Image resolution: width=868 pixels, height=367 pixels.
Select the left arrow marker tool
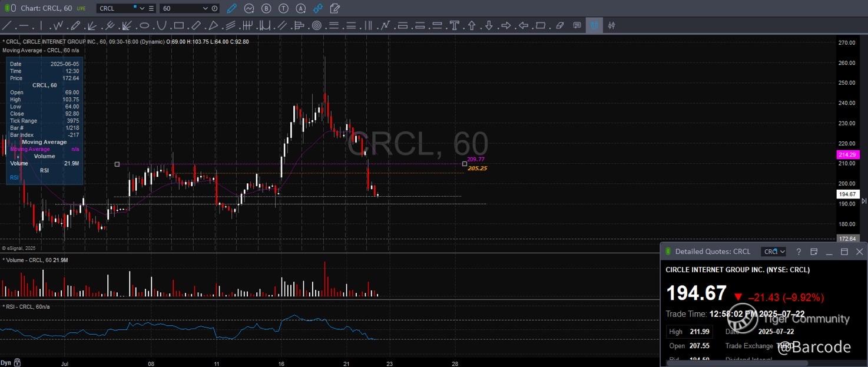pyautogui.click(x=523, y=25)
